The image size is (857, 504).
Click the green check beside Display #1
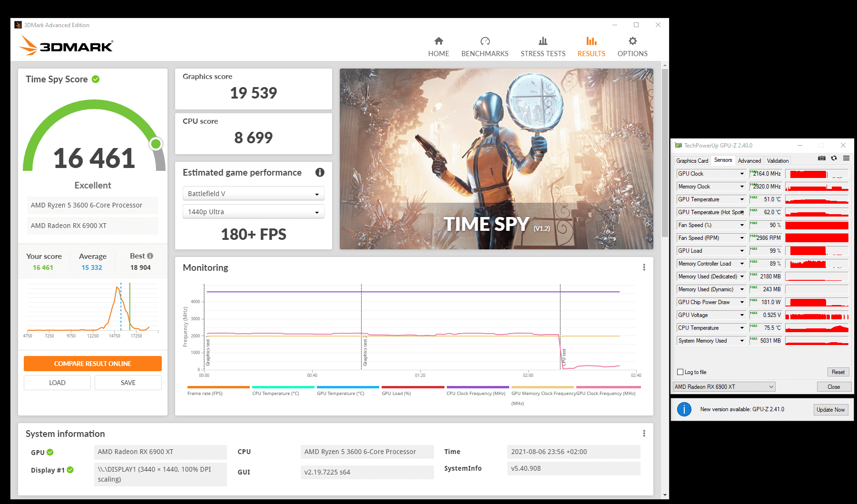click(70, 470)
